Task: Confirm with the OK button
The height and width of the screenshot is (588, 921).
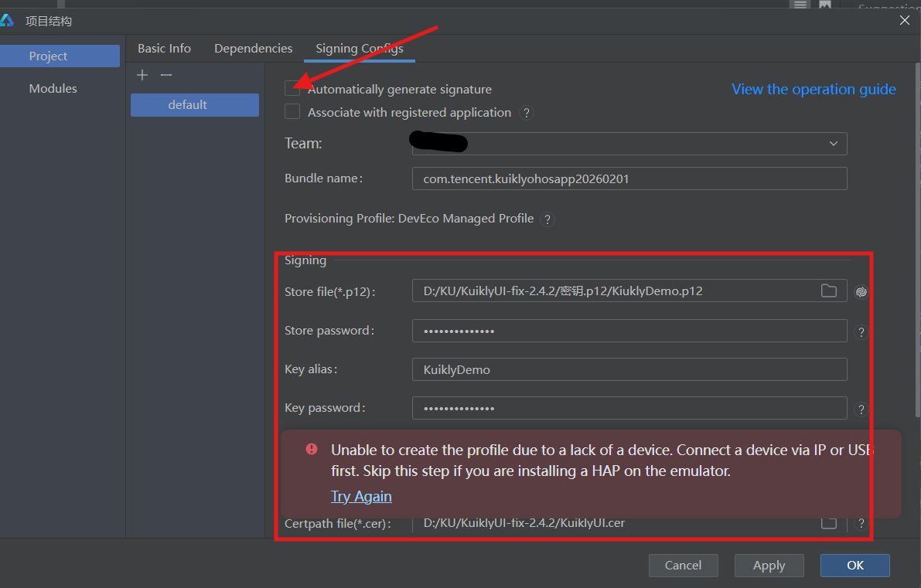Action: [855, 565]
